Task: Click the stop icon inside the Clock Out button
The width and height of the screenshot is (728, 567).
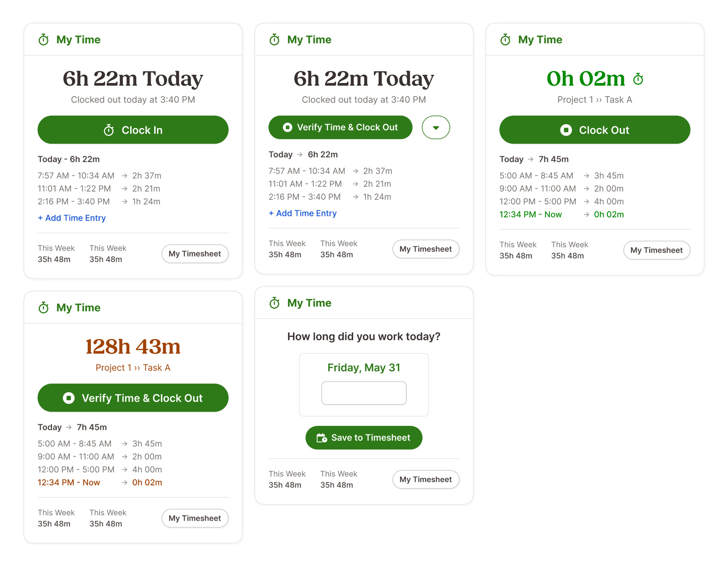Action: pyautogui.click(x=566, y=130)
